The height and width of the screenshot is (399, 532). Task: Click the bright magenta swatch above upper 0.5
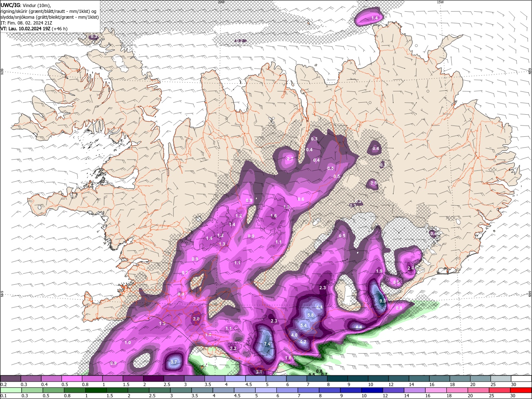click(x=71, y=379)
